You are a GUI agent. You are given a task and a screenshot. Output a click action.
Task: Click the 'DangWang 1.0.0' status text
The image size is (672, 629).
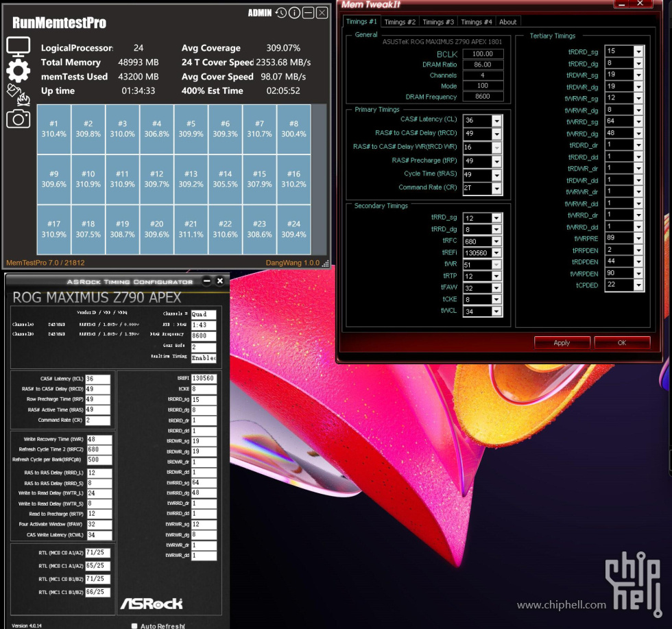pyautogui.click(x=293, y=263)
